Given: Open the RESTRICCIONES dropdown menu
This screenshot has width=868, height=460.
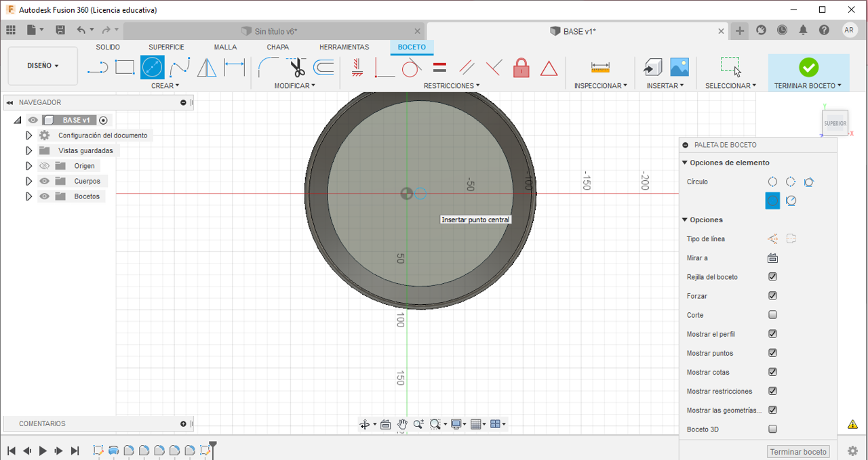Looking at the screenshot, I should pyautogui.click(x=452, y=86).
